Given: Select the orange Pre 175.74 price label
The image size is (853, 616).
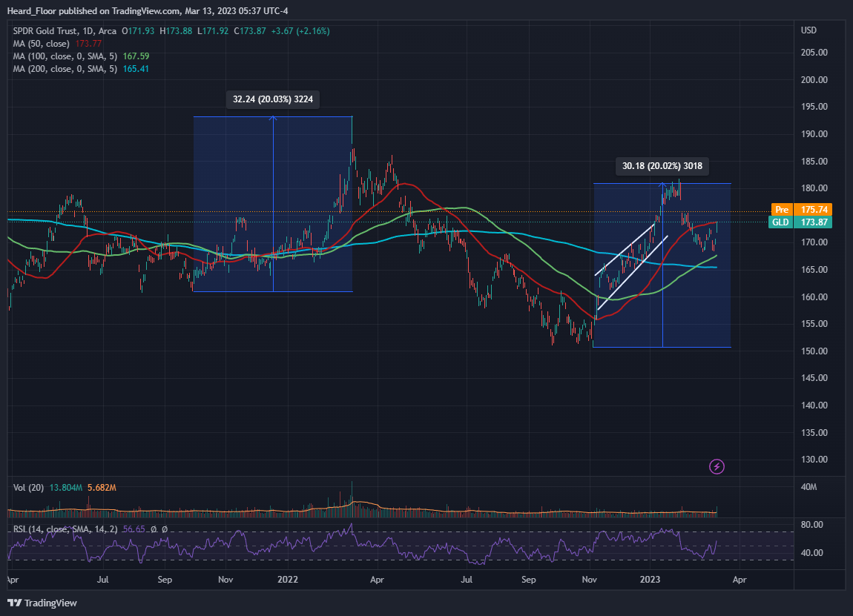Looking at the screenshot, I should pos(800,209).
